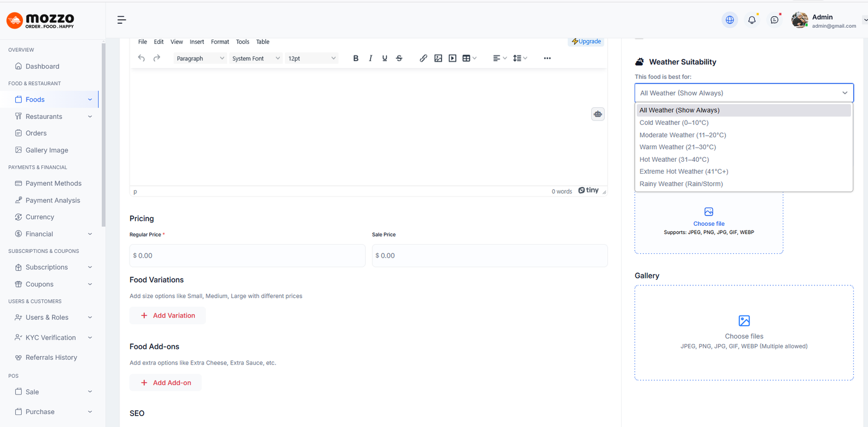
Task: Click the insert image icon in editor
Action: pyautogui.click(x=438, y=58)
